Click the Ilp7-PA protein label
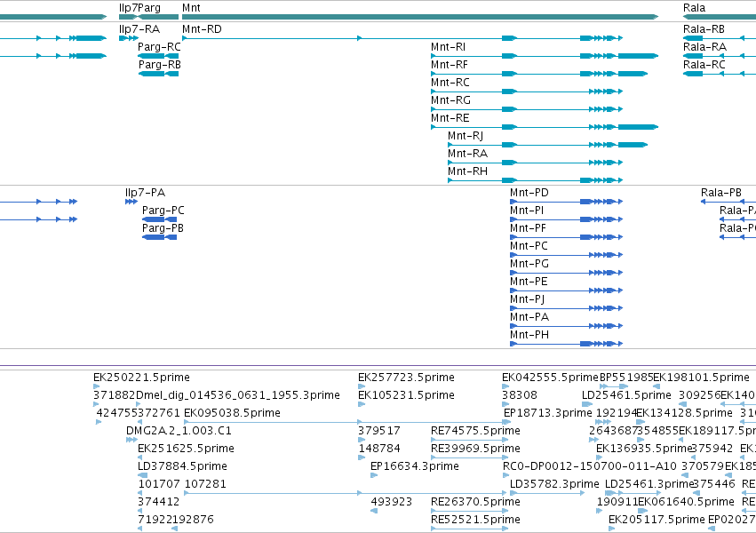Screen dimensions: 756x533 [145, 193]
